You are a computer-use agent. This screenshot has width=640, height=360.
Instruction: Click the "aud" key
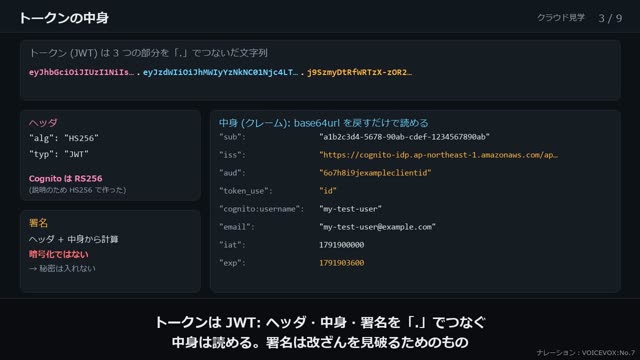pos(233,173)
